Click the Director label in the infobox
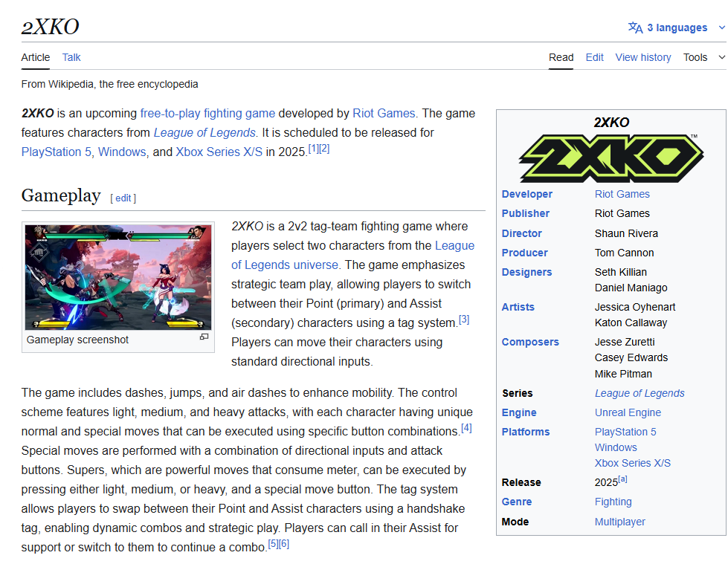This screenshot has height=564, width=728. (522, 234)
